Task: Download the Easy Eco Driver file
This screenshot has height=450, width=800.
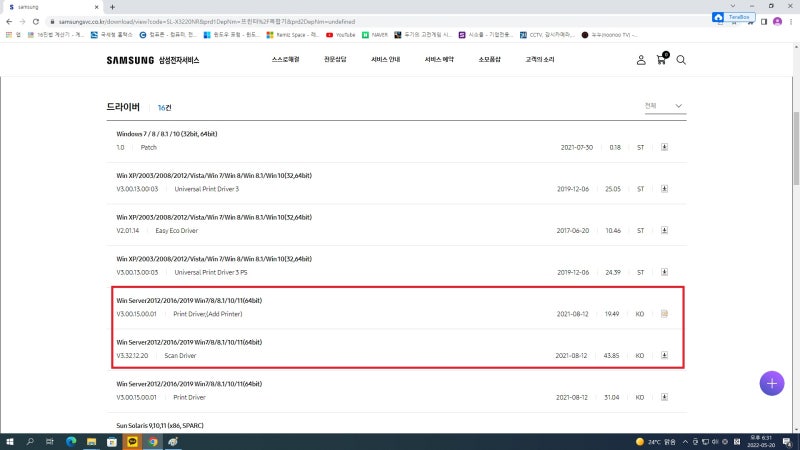Action: pos(664,230)
